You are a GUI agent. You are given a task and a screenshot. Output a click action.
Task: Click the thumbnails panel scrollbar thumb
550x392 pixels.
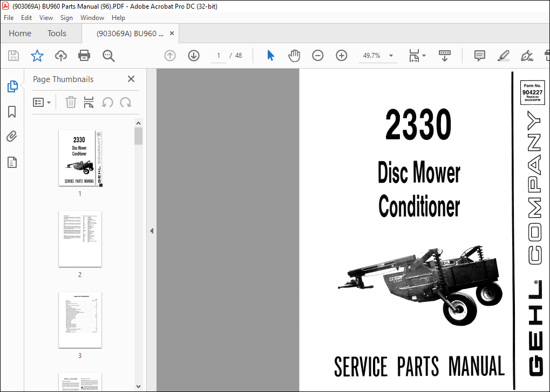coord(138,136)
